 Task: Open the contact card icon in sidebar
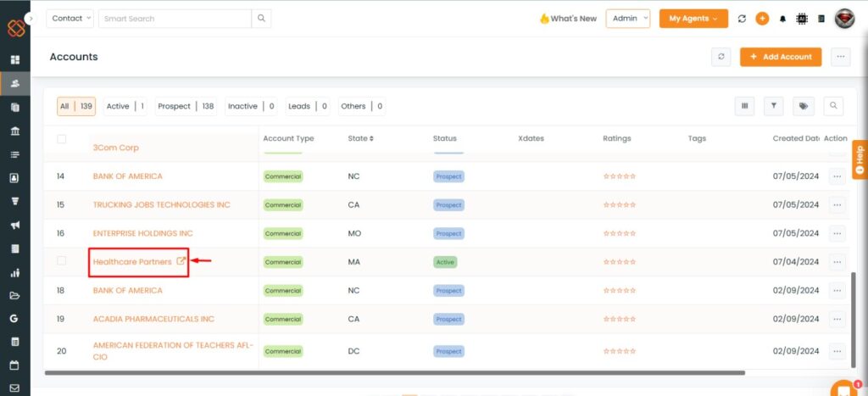[15, 178]
